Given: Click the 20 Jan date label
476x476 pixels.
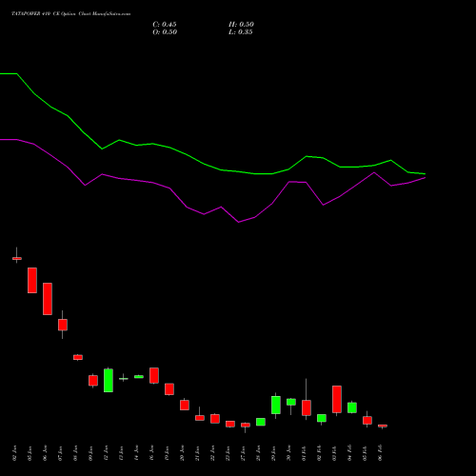Looking at the screenshot, I should 182,453.
